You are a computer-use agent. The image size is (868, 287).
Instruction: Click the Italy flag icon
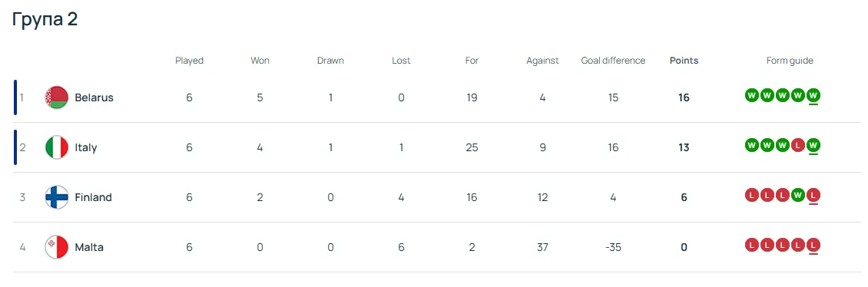(57, 147)
